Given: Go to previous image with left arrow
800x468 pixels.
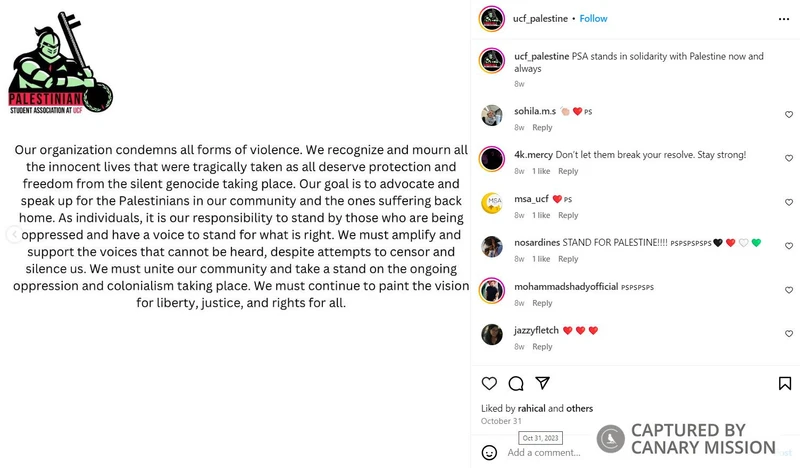Looking at the screenshot, I should (x=13, y=234).
